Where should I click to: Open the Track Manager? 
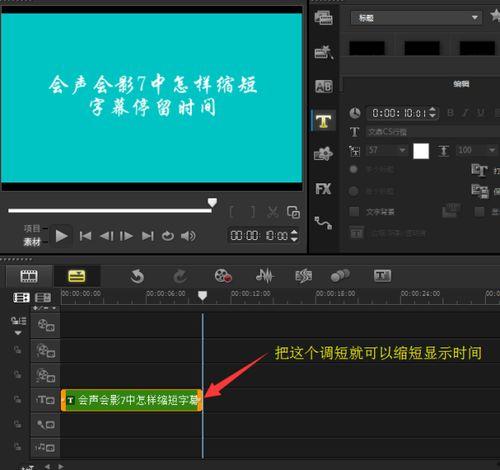pos(43,297)
